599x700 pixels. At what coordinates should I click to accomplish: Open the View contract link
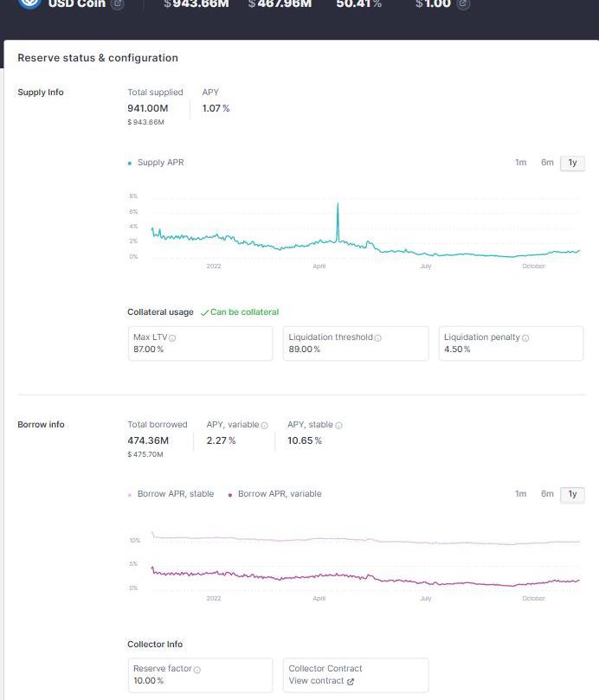(317, 682)
